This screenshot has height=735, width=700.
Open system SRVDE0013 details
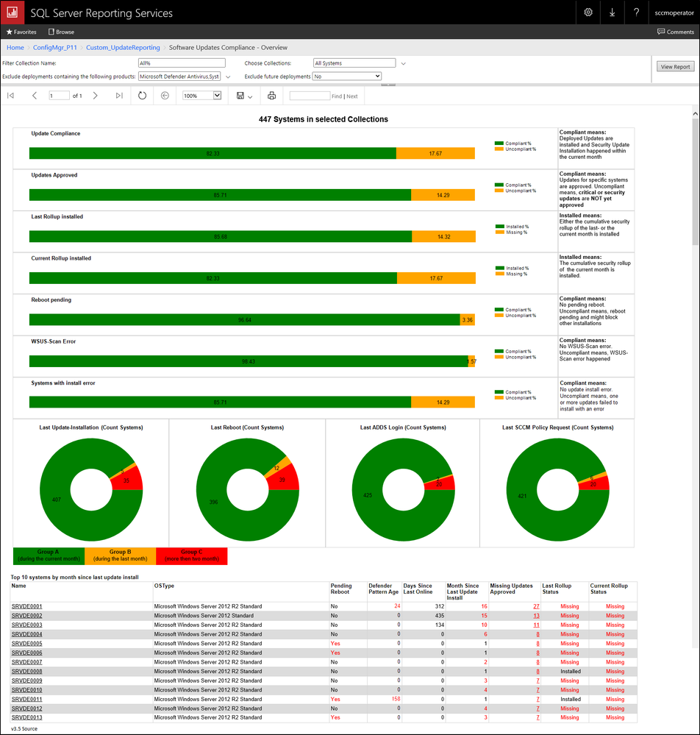pos(26,717)
